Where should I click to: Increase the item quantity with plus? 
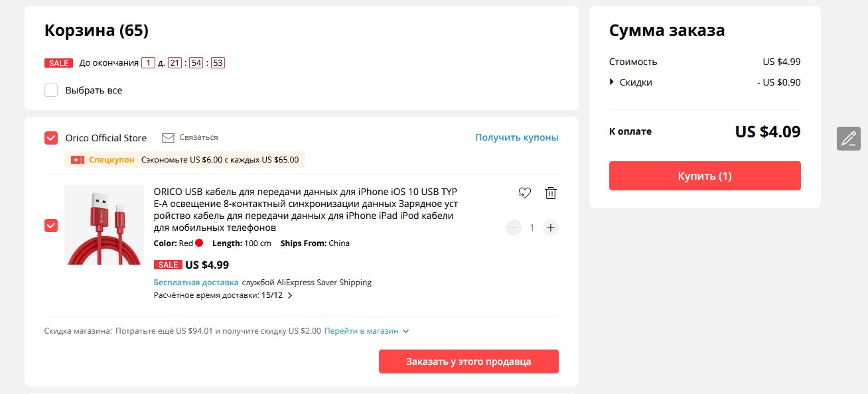(x=550, y=228)
